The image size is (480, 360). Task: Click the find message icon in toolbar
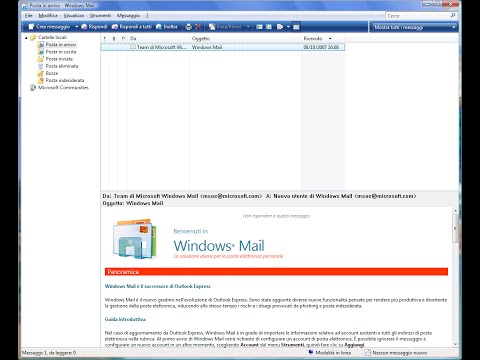(x=280, y=27)
